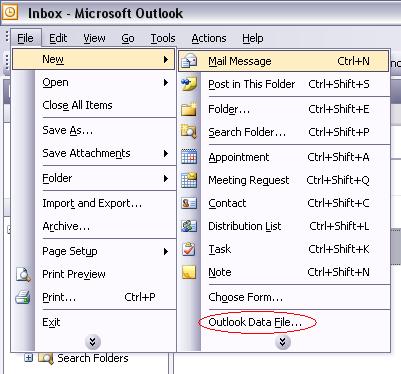The image size is (401, 374).
Task: Expand the Search Folders tree node
Action: click(29, 358)
